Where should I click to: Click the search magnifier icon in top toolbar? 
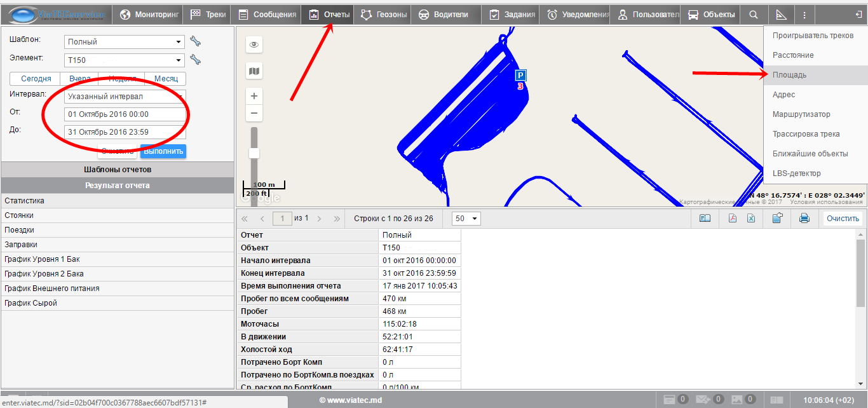point(753,15)
